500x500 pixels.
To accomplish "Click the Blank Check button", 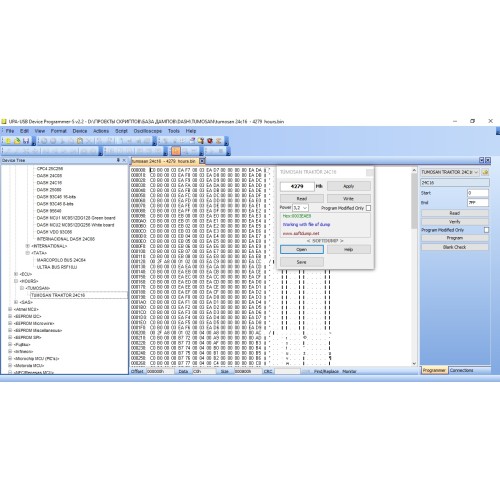I will point(455,247).
